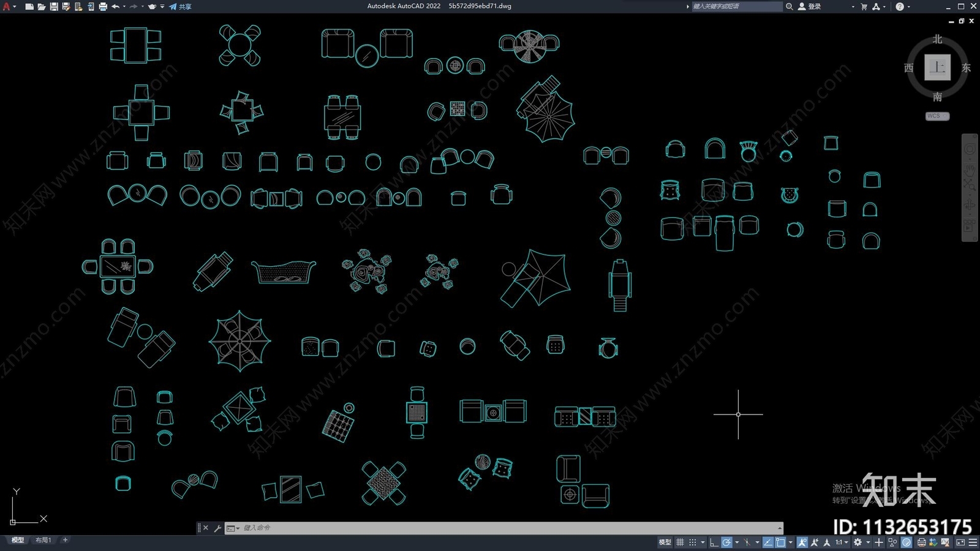
Task: Click the ViewCube top face
Action: [937, 67]
